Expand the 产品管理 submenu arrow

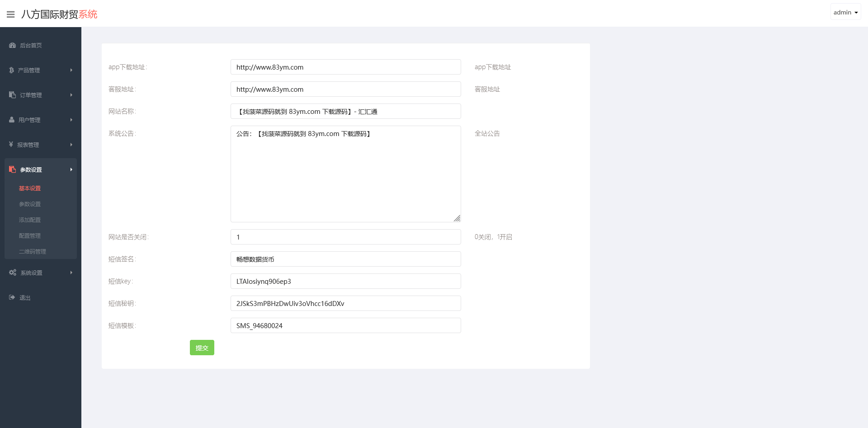coord(71,70)
